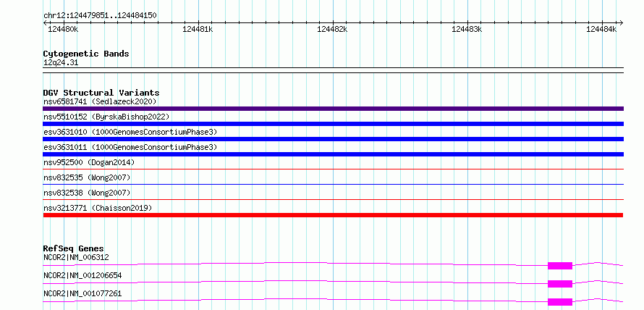This screenshot has height=310, width=644.
Task: Click the magenta exon of NCOR2|NM_001206654
Action: coord(560,284)
